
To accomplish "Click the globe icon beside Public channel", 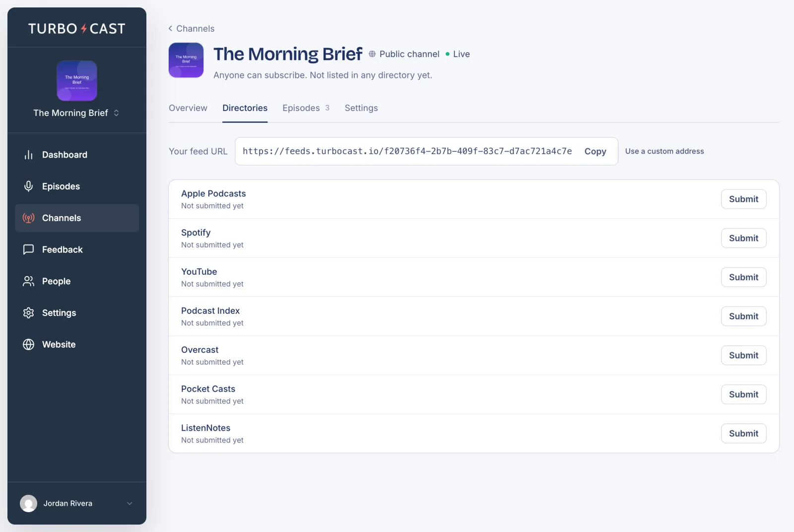I will (x=372, y=54).
